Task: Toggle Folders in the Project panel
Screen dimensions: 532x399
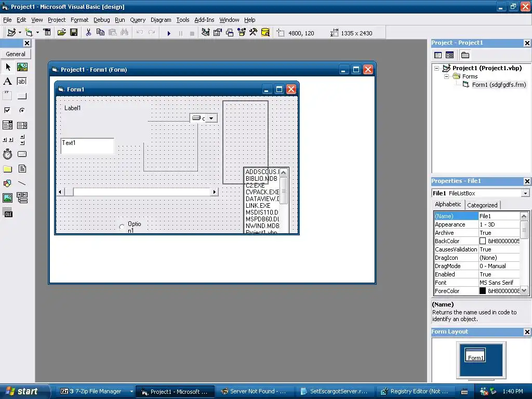Action: [x=465, y=55]
